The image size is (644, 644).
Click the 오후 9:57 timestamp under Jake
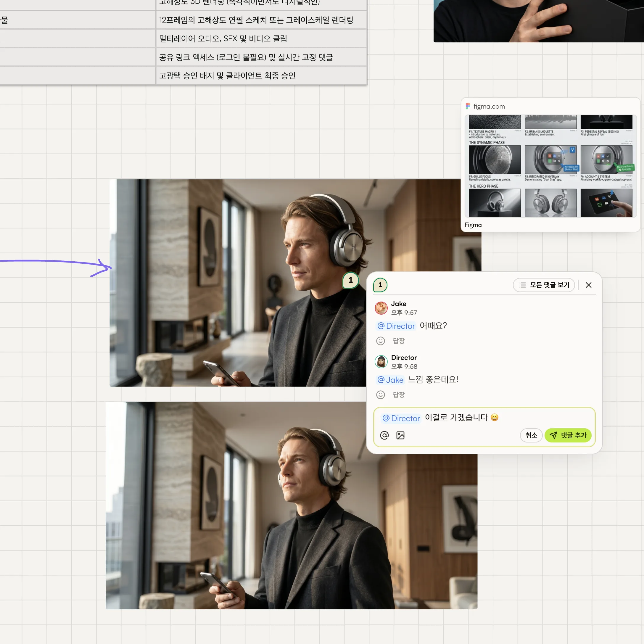click(x=404, y=313)
